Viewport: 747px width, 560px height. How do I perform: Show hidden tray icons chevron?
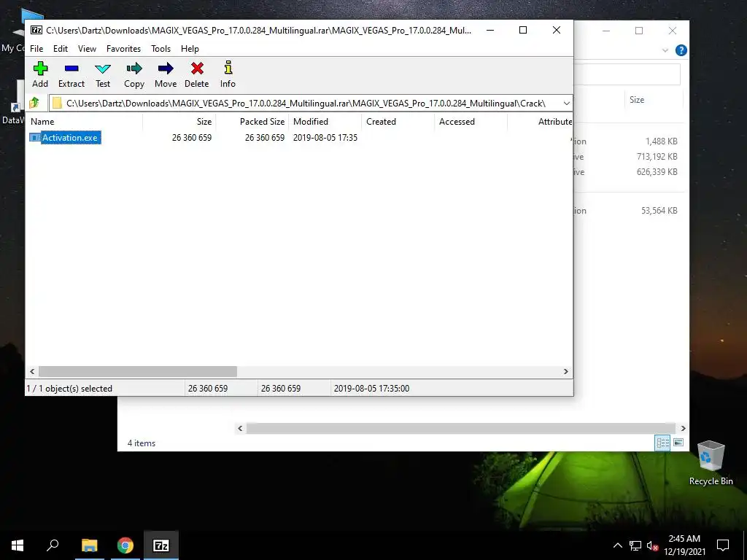(617, 545)
